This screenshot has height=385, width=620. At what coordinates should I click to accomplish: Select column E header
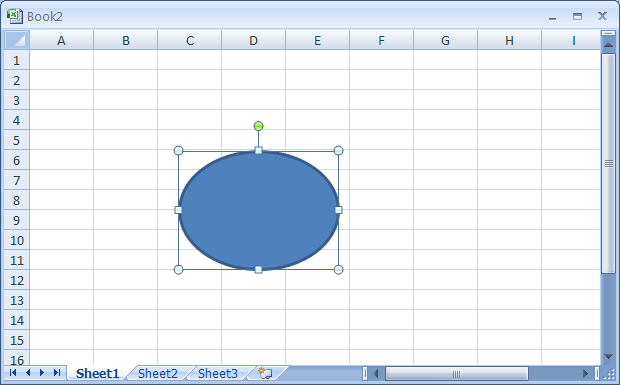tap(318, 40)
